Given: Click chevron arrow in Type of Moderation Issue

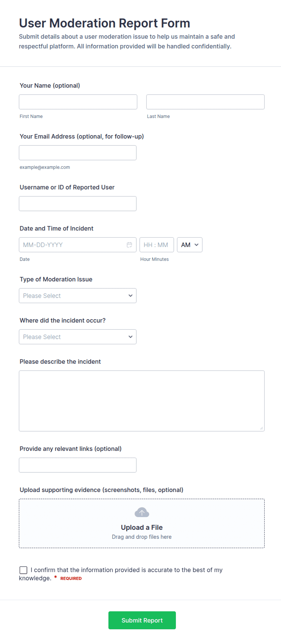Looking at the screenshot, I should pos(131,296).
